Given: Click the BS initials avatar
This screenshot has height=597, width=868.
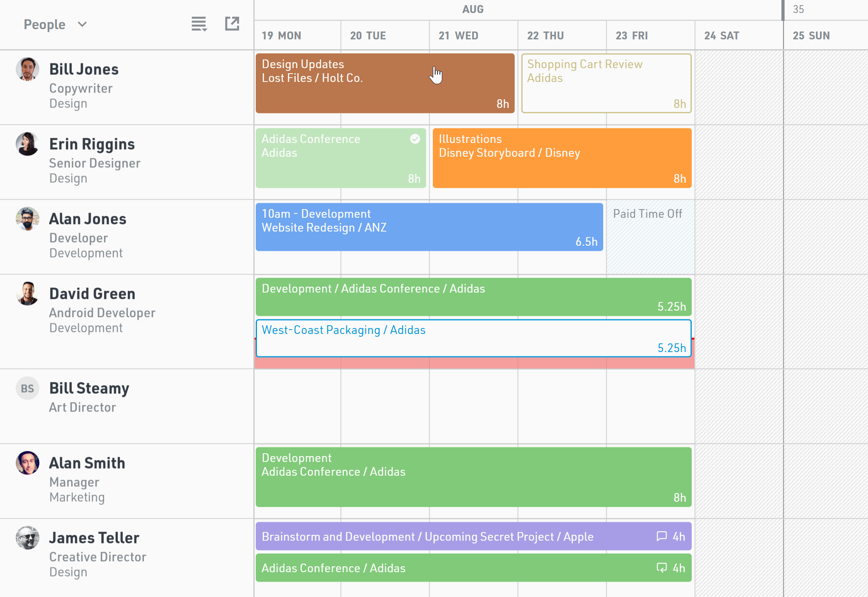Looking at the screenshot, I should (27, 388).
